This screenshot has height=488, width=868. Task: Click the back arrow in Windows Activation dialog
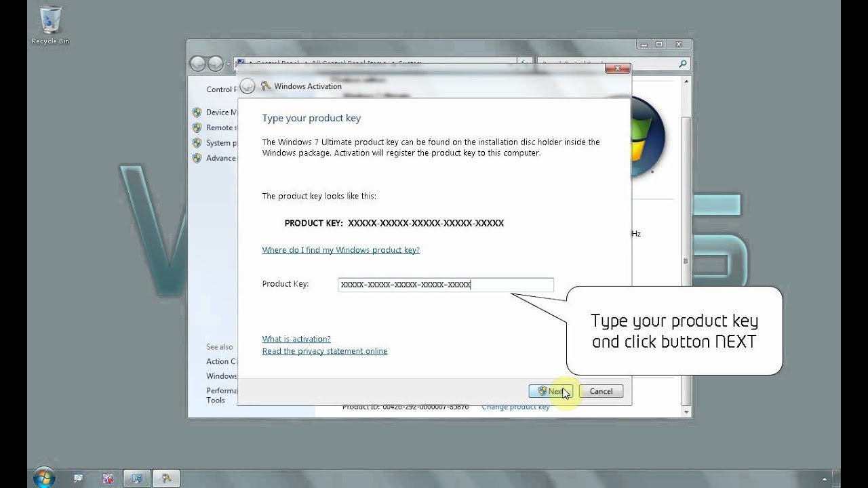coord(248,86)
